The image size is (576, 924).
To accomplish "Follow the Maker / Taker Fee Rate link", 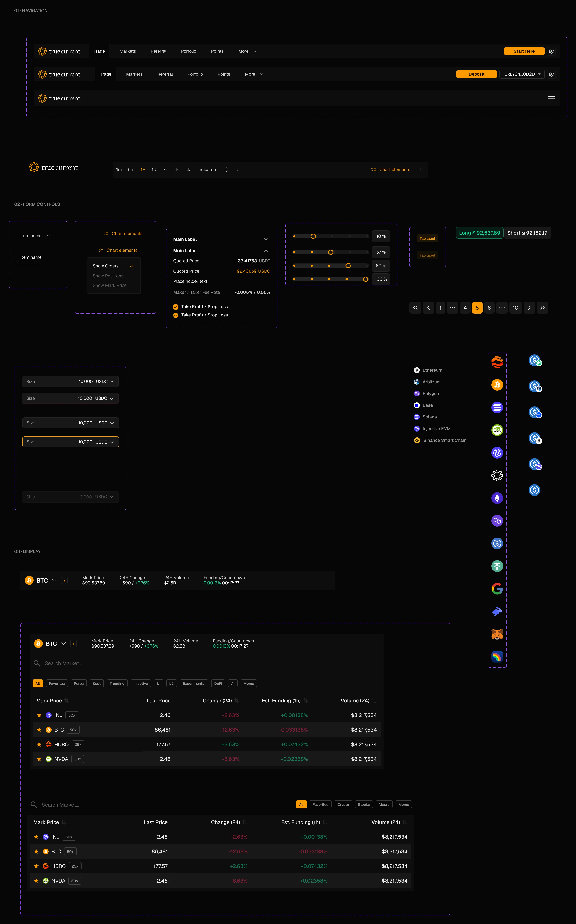I will 197,292.
